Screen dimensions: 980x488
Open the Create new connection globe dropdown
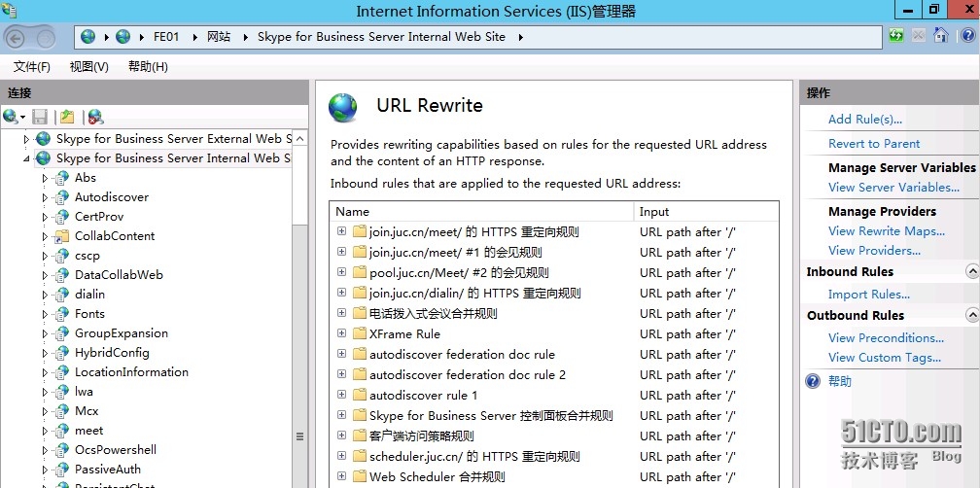point(14,117)
